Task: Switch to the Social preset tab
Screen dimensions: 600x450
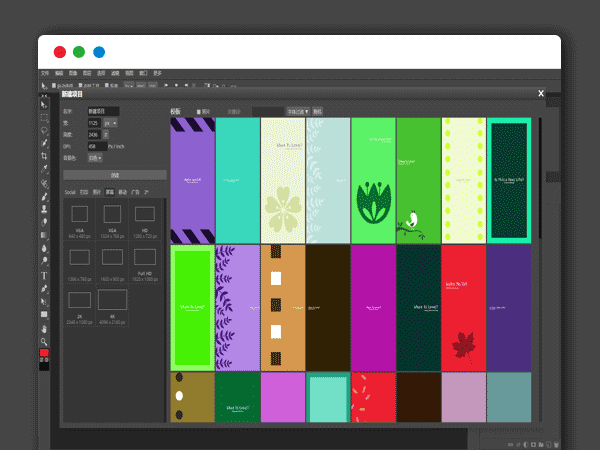Action: tap(70, 190)
